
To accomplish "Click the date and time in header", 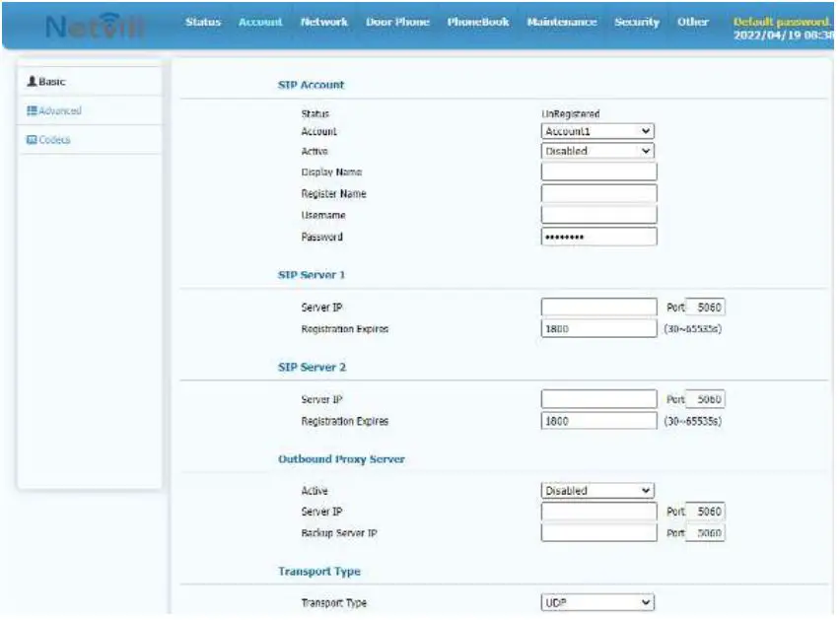I will pos(783,35).
